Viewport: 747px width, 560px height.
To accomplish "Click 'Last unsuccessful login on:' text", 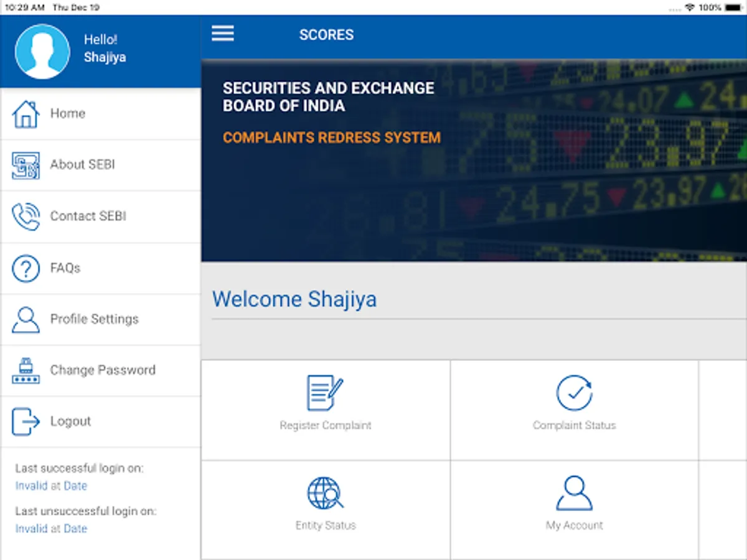I will (x=86, y=511).
